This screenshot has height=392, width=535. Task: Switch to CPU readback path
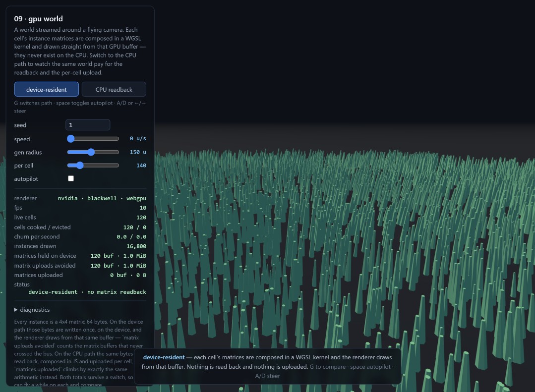tap(114, 89)
